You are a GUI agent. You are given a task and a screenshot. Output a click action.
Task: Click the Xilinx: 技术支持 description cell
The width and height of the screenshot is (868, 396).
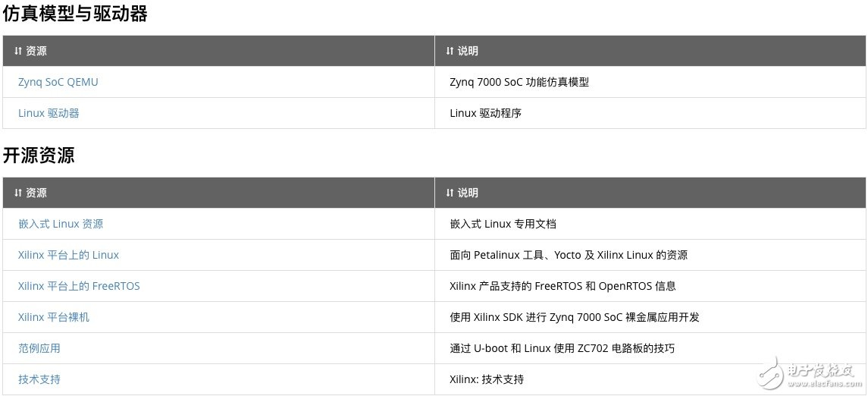(x=487, y=379)
